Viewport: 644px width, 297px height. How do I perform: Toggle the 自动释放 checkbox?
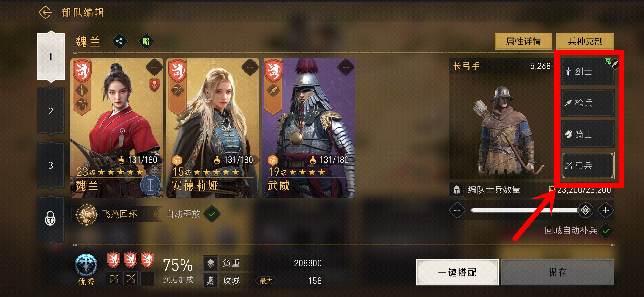click(212, 214)
